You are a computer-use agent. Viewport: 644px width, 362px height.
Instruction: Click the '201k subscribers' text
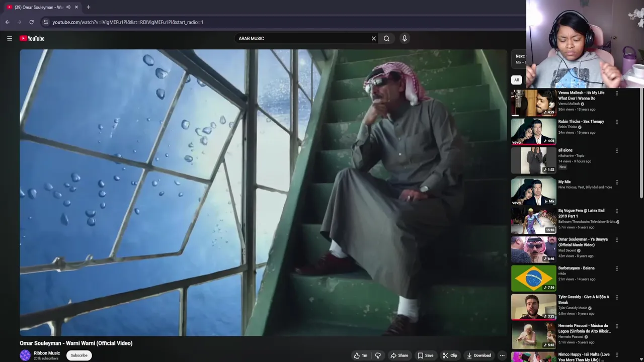(46, 358)
